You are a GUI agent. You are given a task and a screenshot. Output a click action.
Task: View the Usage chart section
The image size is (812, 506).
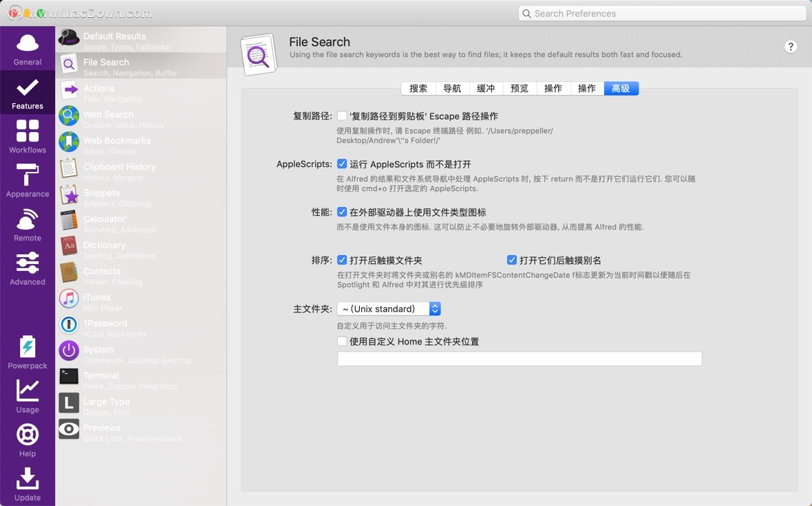point(28,397)
